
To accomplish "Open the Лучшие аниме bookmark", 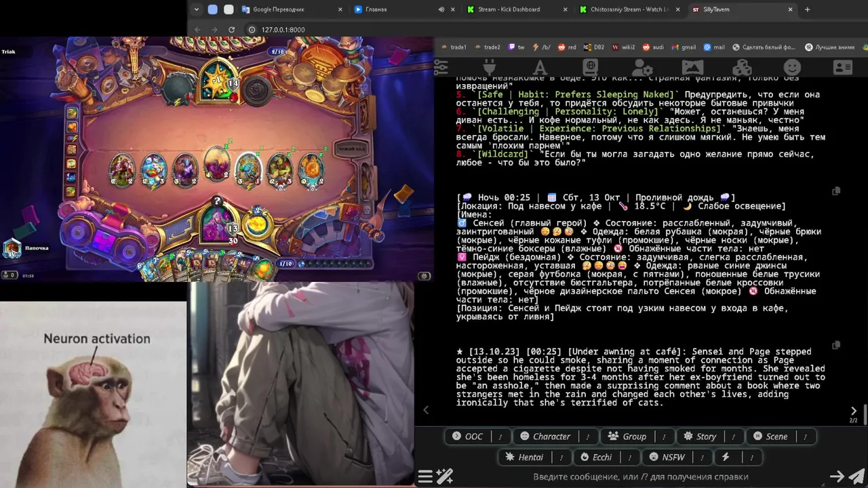I will click(830, 47).
